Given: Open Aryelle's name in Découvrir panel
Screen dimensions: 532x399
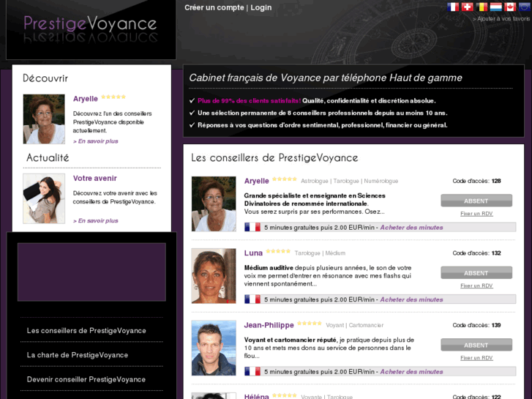Looking at the screenshot, I should click(x=86, y=99).
